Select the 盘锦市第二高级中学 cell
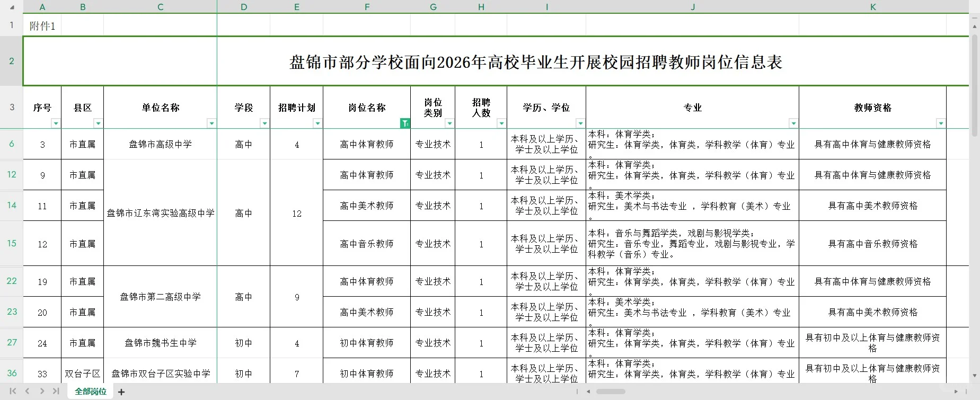This screenshot has height=400, width=980. click(161, 297)
